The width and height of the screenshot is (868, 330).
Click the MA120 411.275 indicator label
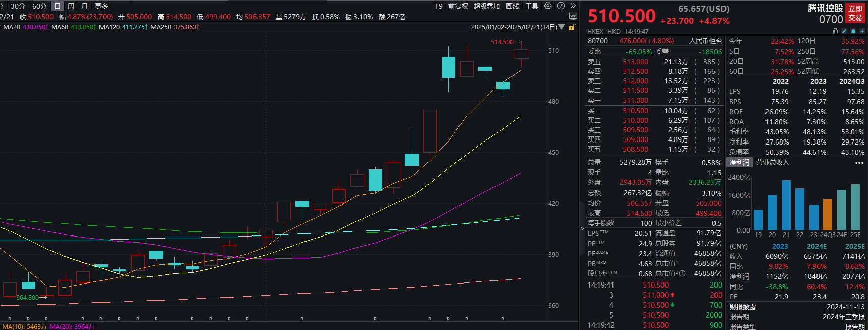123,27
